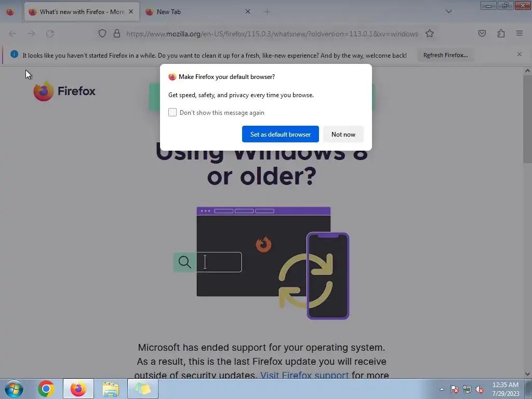This screenshot has height=399, width=532.
Task: Open the sticky notes taskbar app
Action: [143, 389]
